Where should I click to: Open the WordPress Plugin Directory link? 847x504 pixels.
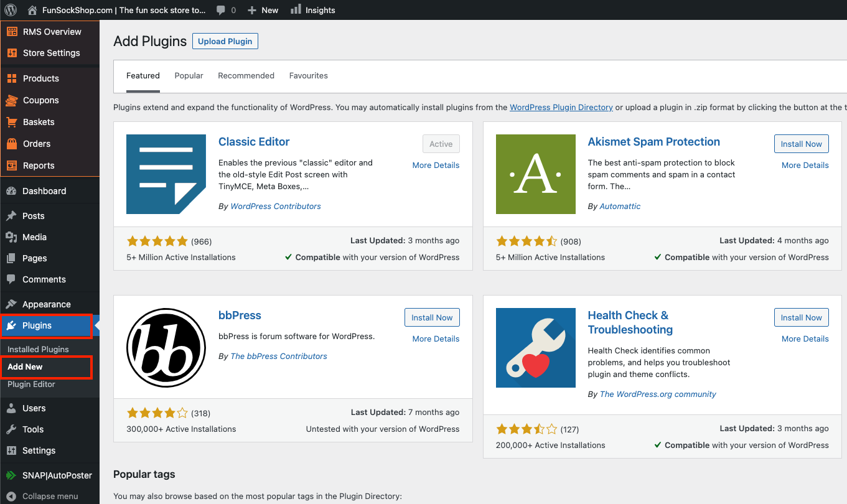pyautogui.click(x=561, y=108)
